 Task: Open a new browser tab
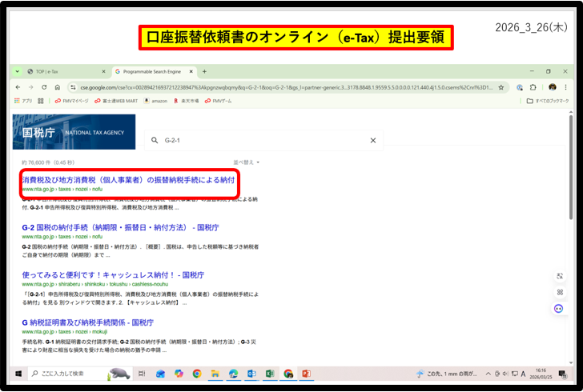point(204,71)
